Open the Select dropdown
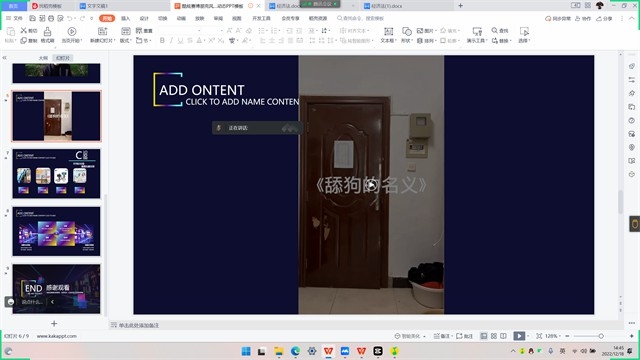The height and width of the screenshot is (360, 640). coord(524,35)
